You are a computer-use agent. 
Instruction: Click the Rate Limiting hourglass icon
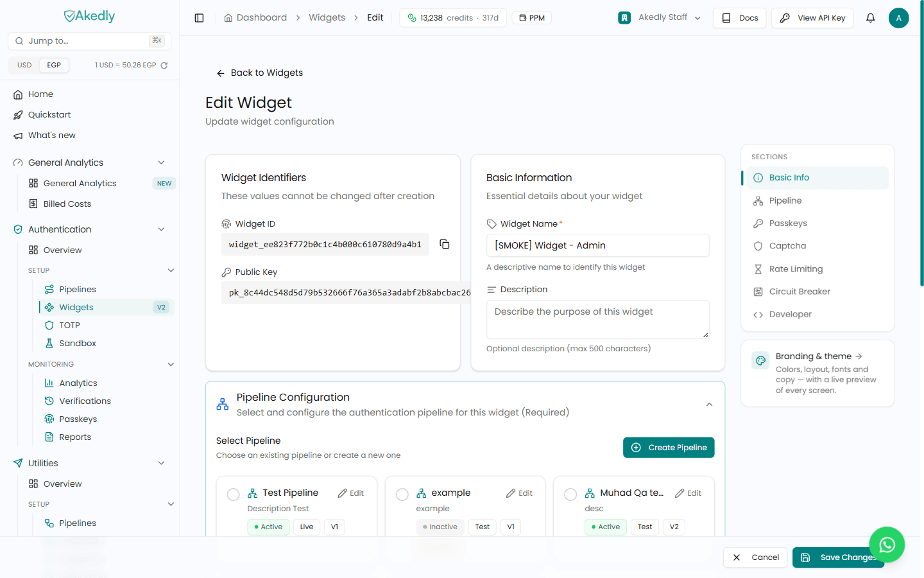[x=758, y=269]
